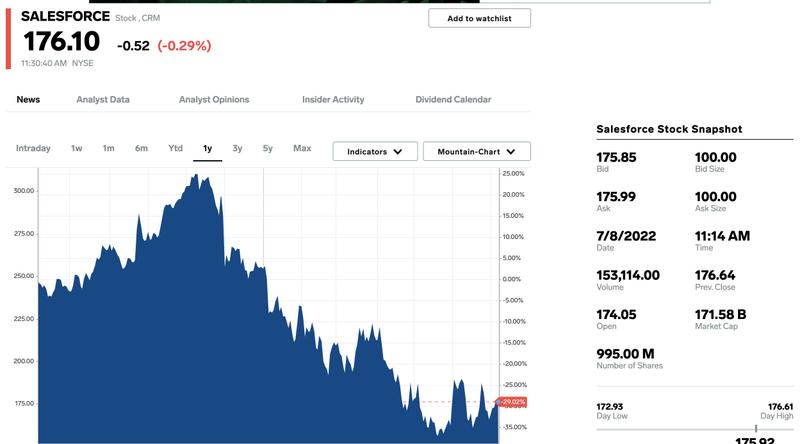This screenshot has height=444, width=800.
Task: Switch to Analyst Data tab
Action: click(x=103, y=100)
